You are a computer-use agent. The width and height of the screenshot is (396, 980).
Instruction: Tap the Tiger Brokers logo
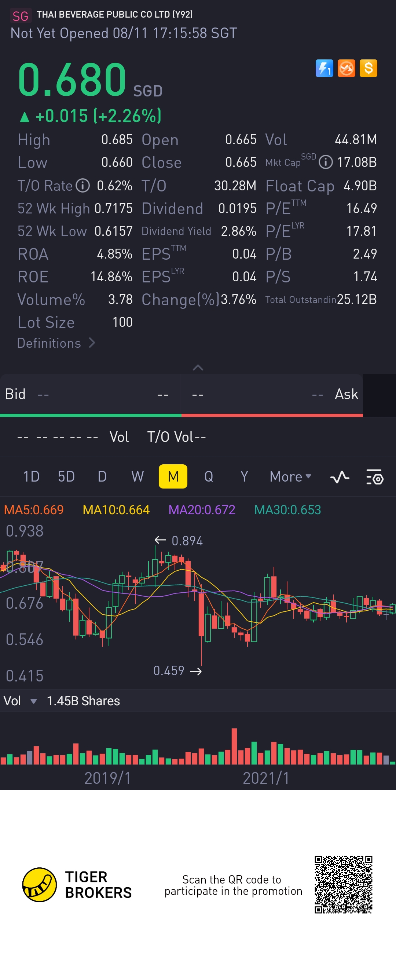pyautogui.click(x=77, y=885)
